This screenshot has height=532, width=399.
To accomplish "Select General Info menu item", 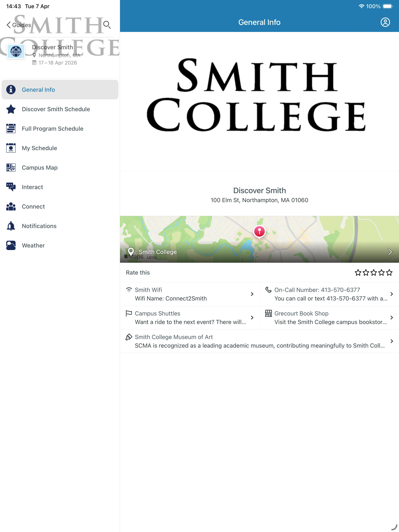I will point(60,89).
